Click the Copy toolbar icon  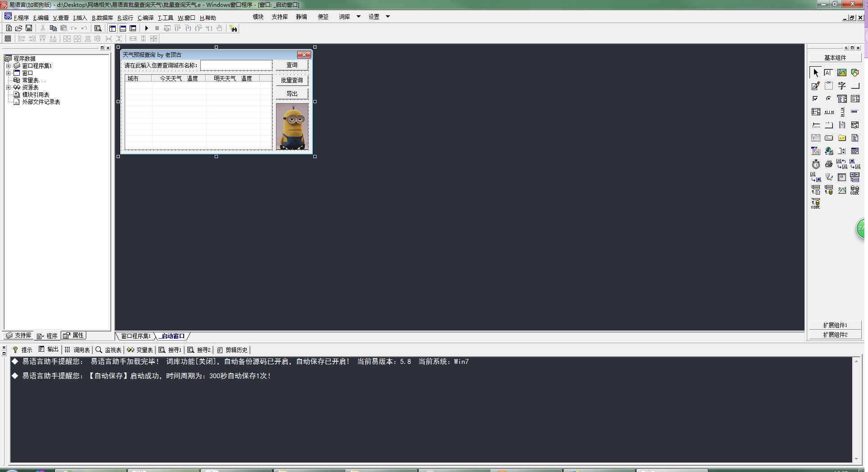(x=53, y=28)
